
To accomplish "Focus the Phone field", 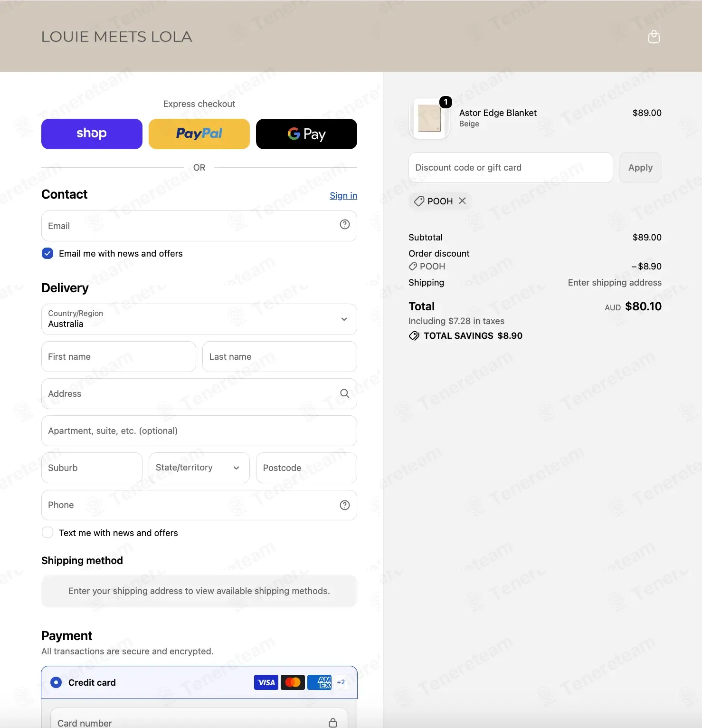I will point(199,505).
